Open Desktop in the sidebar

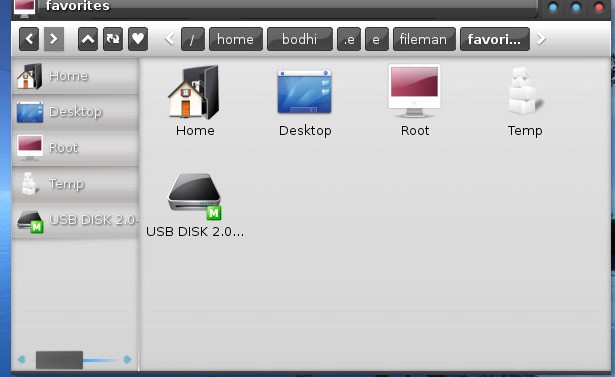pos(75,112)
